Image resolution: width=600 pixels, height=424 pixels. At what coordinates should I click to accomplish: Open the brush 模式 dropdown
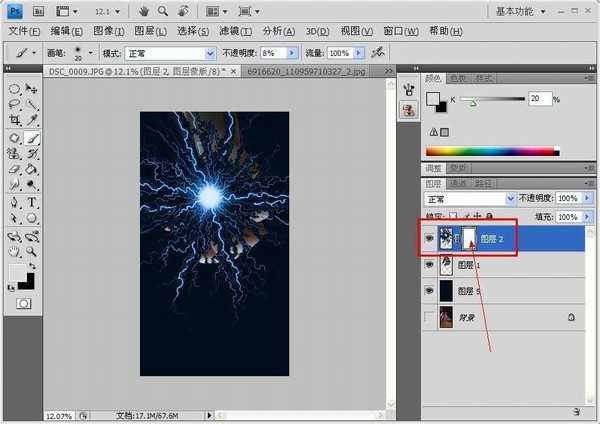[169, 52]
